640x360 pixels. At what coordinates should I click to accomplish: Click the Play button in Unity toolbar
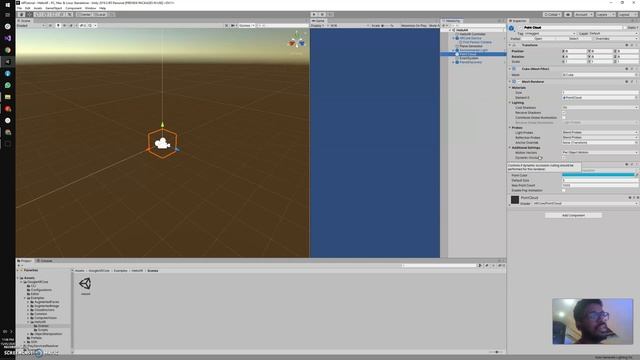pos(314,14)
